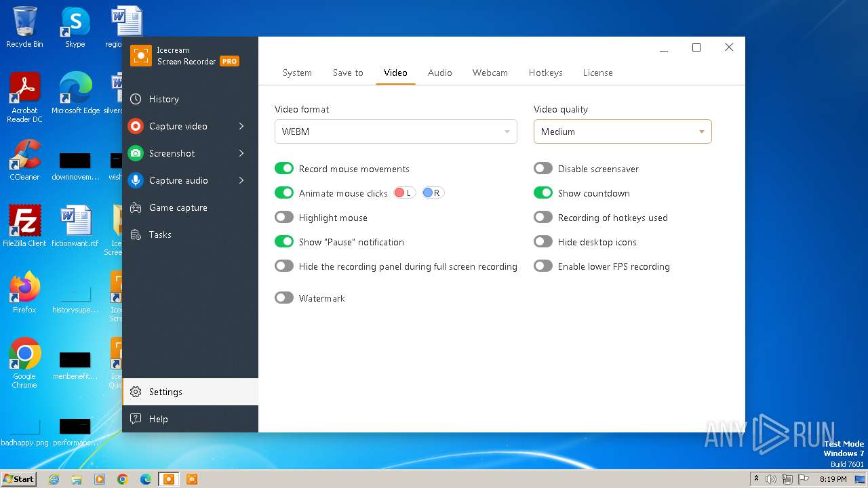Show hidden tray icons arrow
This screenshot has height=488, width=868.
pos(756,479)
